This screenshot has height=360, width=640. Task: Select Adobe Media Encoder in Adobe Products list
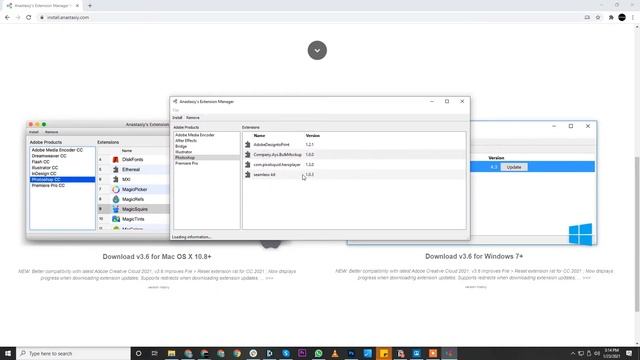tap(195, 135)
